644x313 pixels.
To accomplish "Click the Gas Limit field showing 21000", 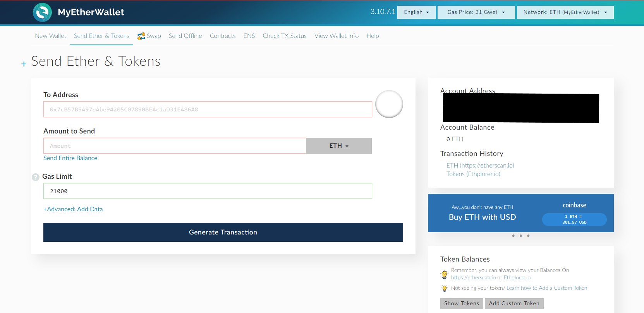I will 208,191.
